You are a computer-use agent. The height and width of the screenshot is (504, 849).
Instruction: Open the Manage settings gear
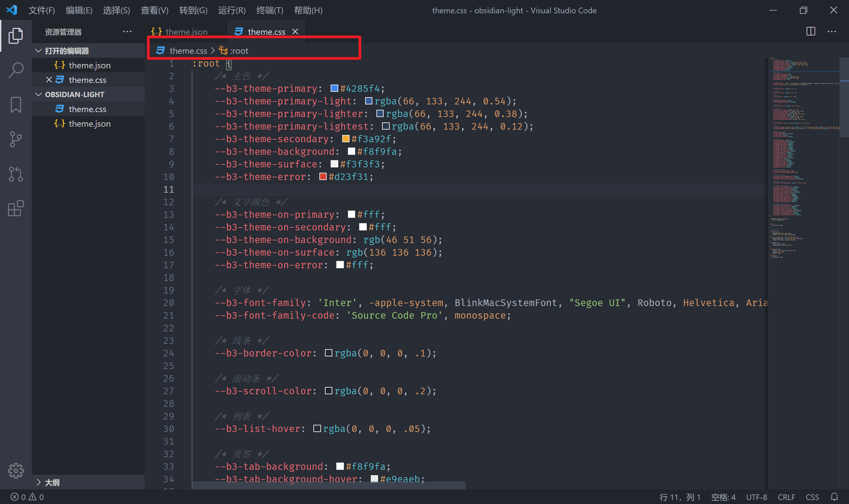pos(16,471)
